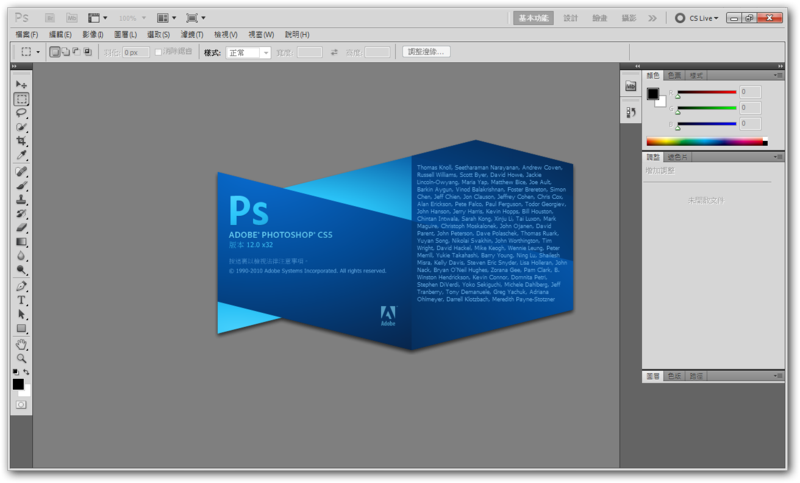Select the Dodge tool
800x483 pixels.
[x=21, y=270]
